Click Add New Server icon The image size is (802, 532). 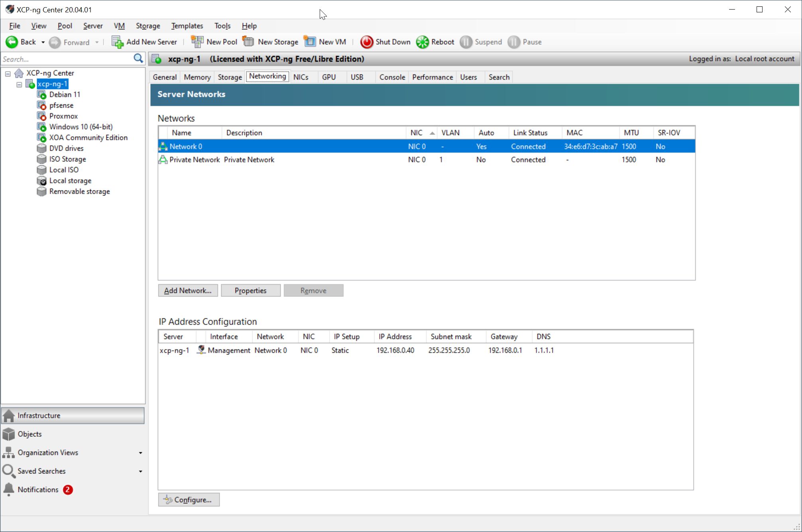click(x=117, y=42)
